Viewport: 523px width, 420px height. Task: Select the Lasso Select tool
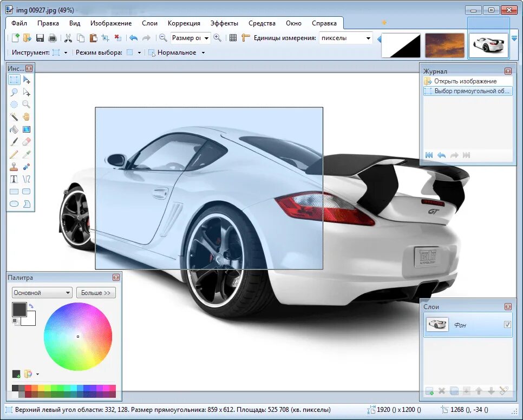(14, 93)
